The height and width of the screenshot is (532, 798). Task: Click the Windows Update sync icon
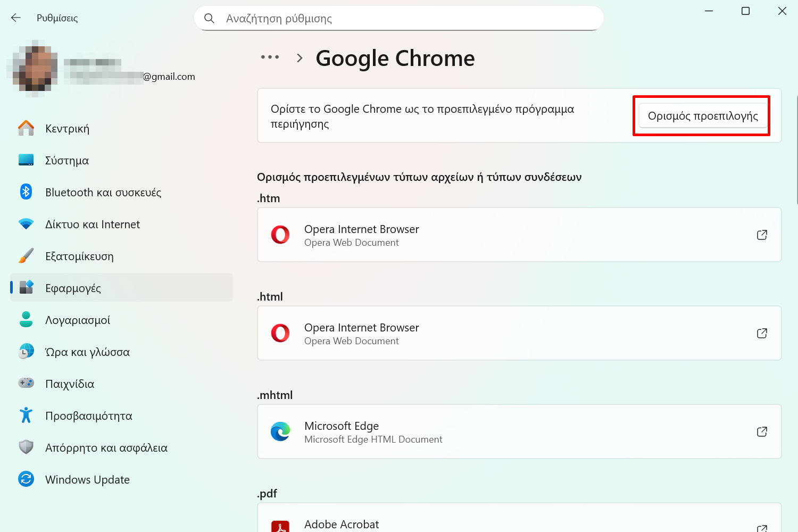26,479
